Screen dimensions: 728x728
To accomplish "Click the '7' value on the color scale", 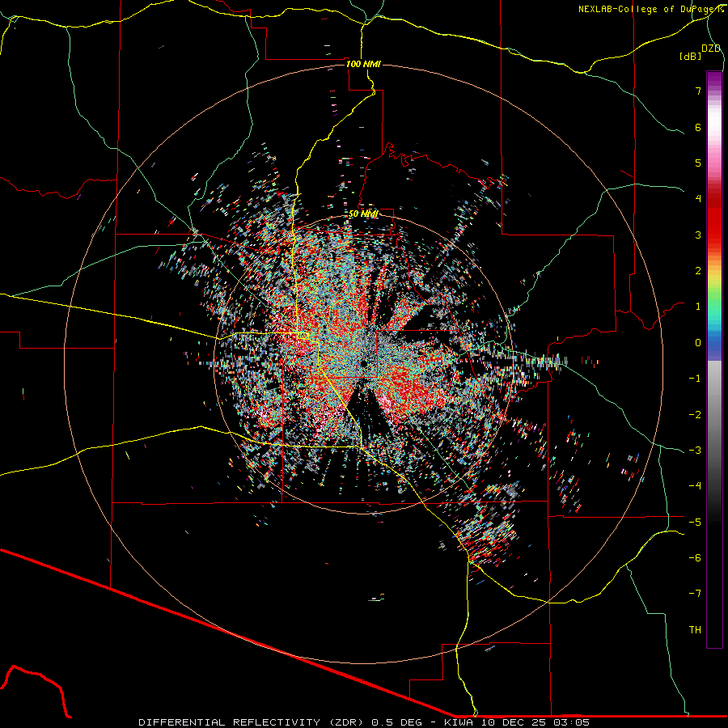I will [698, 91].
